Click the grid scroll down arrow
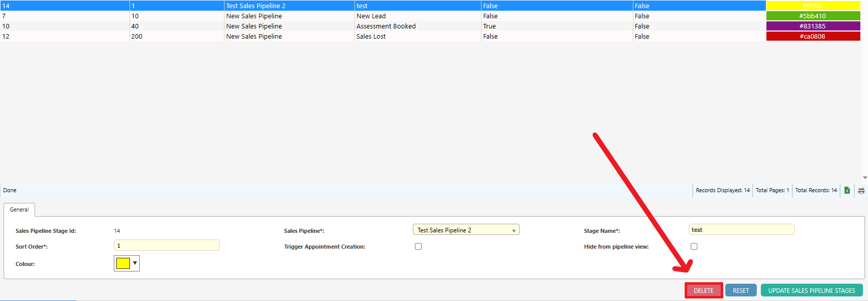868x301 pixels. click(x=864, y=178)
